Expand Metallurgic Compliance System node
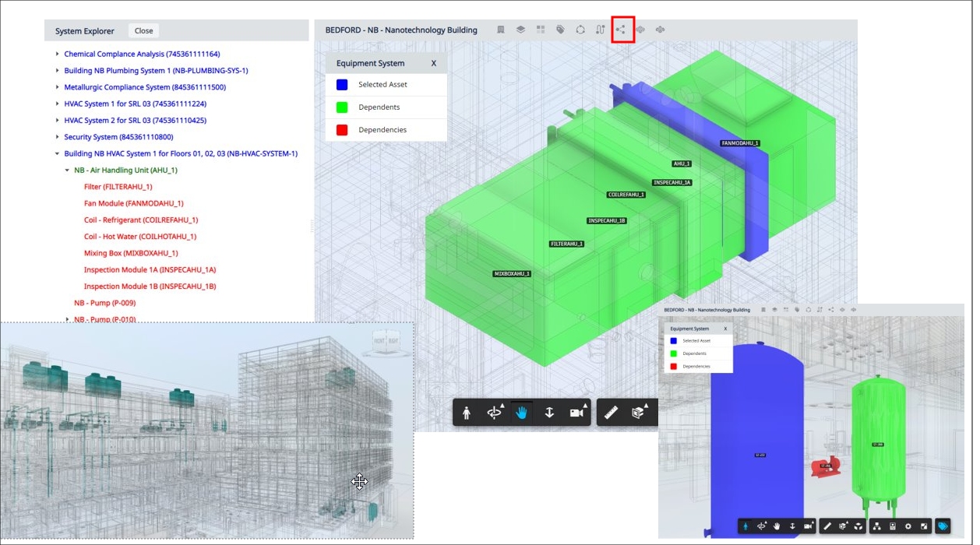Image resolution: width=980 pixels, height=545 pixels. (x=58, y=87)
